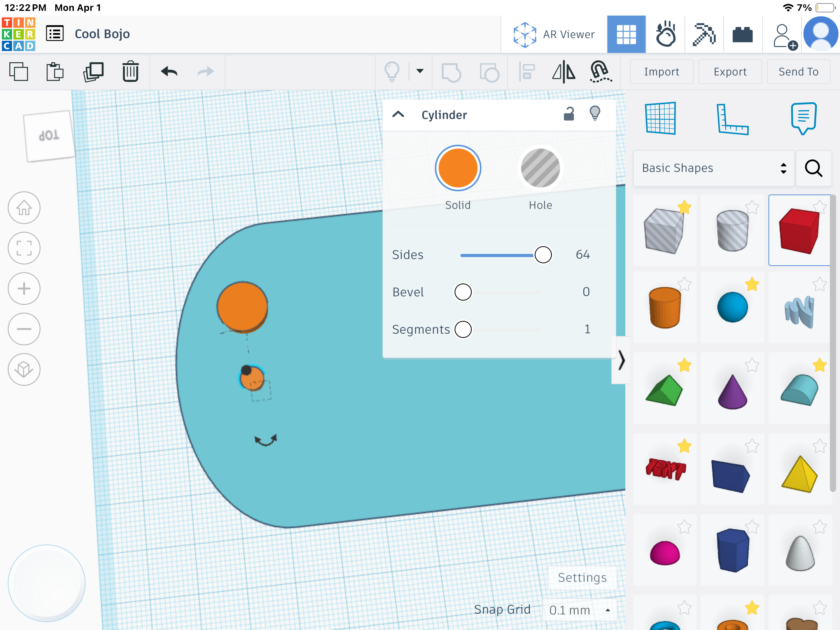The image size is (840, 630).
Task: Click the rotate handle arrow below cylinder
Action: [x=266, y=440]
